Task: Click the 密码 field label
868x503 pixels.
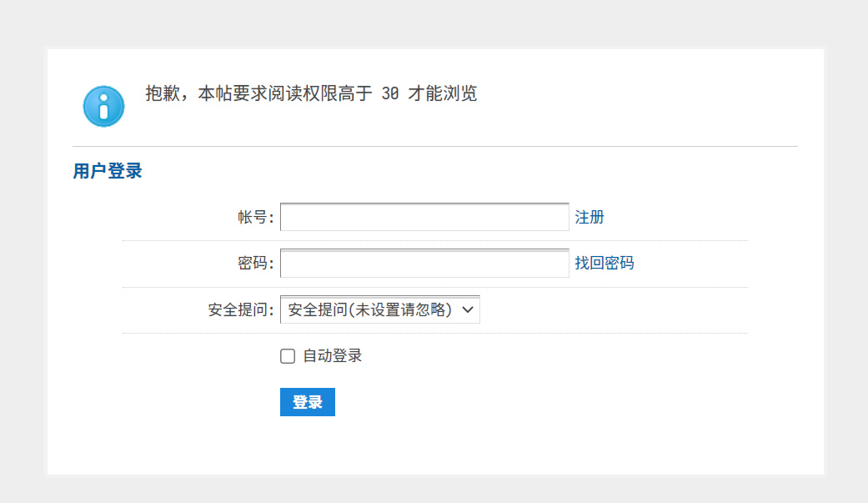Action: [255, 264]
